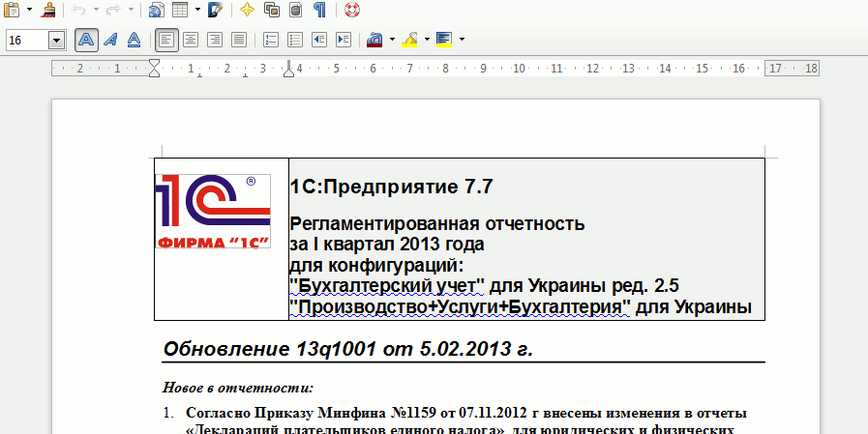The image size is (868, 434).
Task: Center-align text with Centered button
Action: tap(192, 40)
